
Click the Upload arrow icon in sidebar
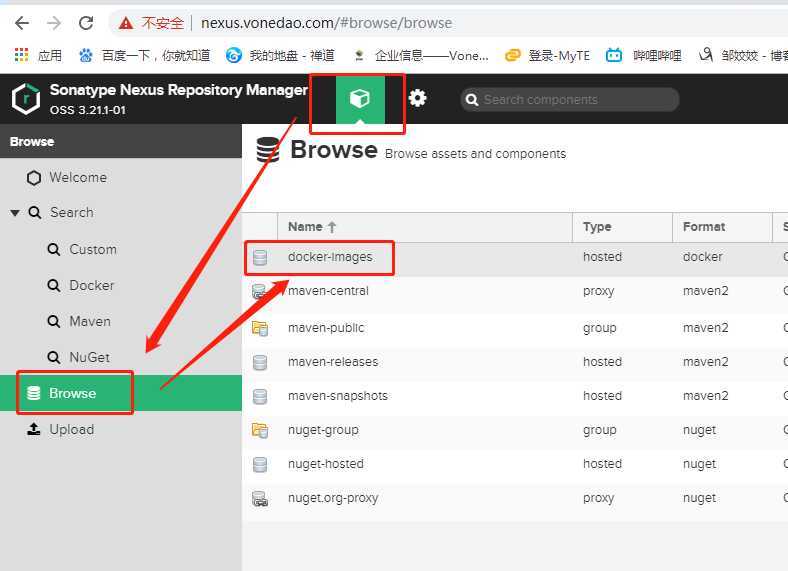click(34, 429)
